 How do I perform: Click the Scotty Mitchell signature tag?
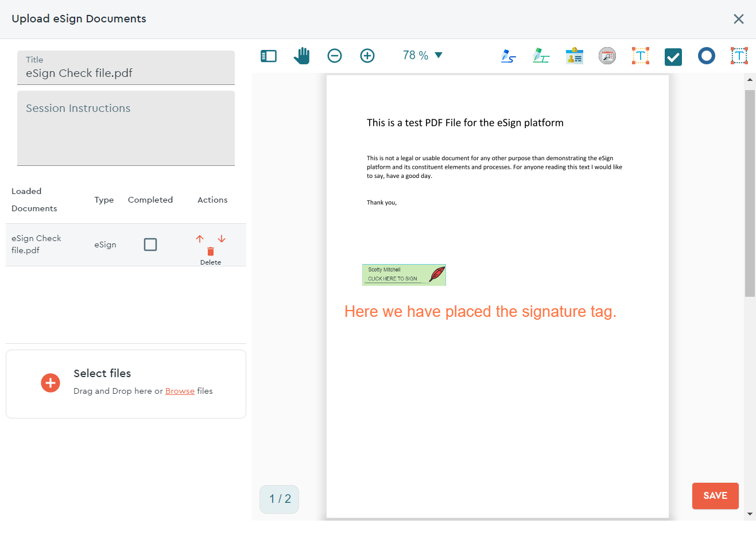404,275
